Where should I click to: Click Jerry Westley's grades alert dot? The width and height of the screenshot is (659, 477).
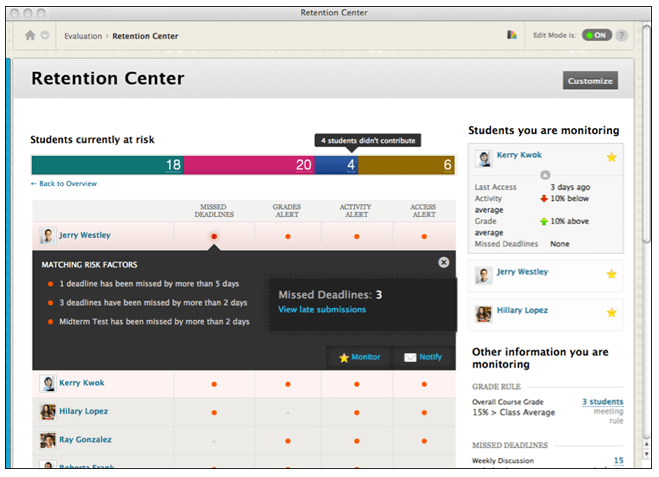[x=288, y=237]
